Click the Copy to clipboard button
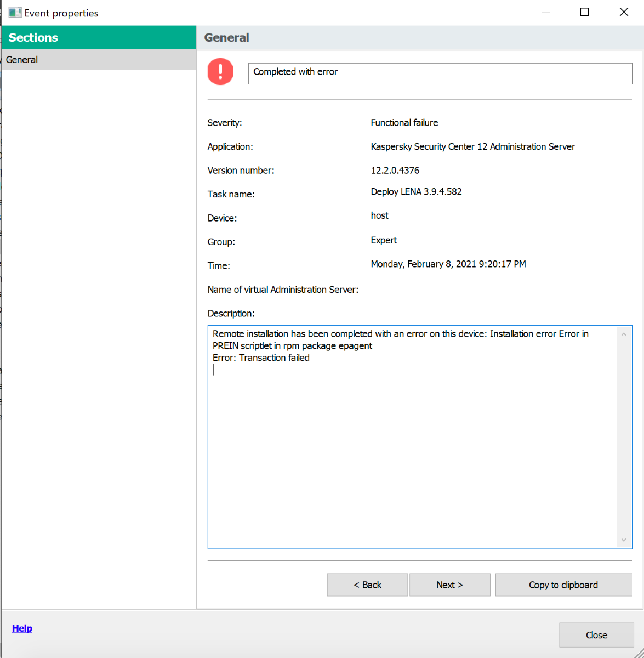The height and width of the screenshot is (658, 644). point(563,585)
